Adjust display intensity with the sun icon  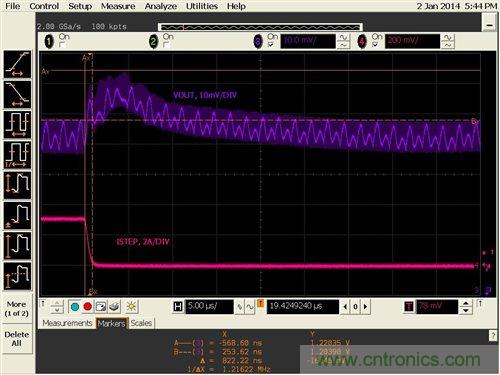click(131, 306)
